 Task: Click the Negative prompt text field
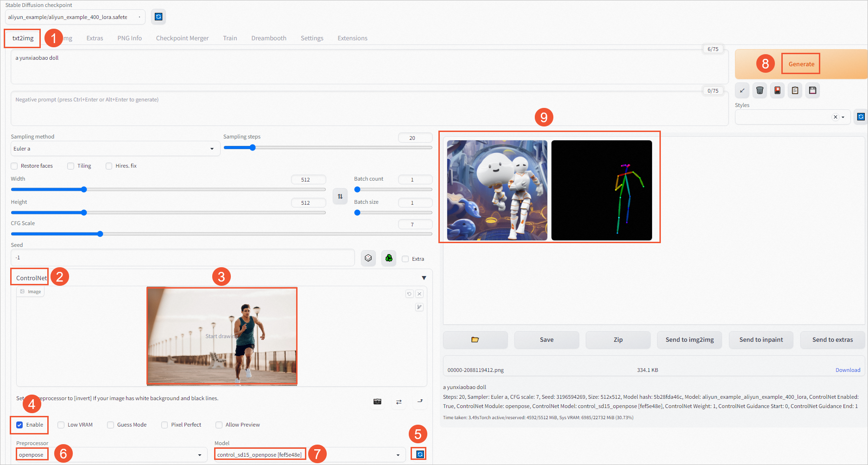click(369, 108)
